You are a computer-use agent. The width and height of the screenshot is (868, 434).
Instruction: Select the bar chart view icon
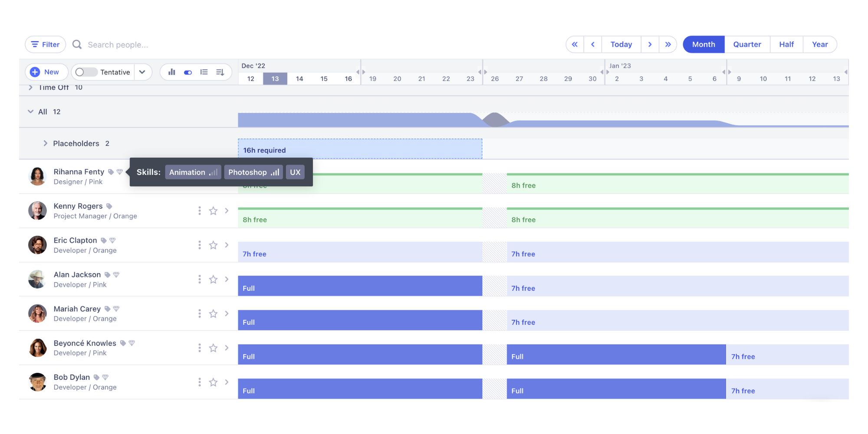click(171, 72)
